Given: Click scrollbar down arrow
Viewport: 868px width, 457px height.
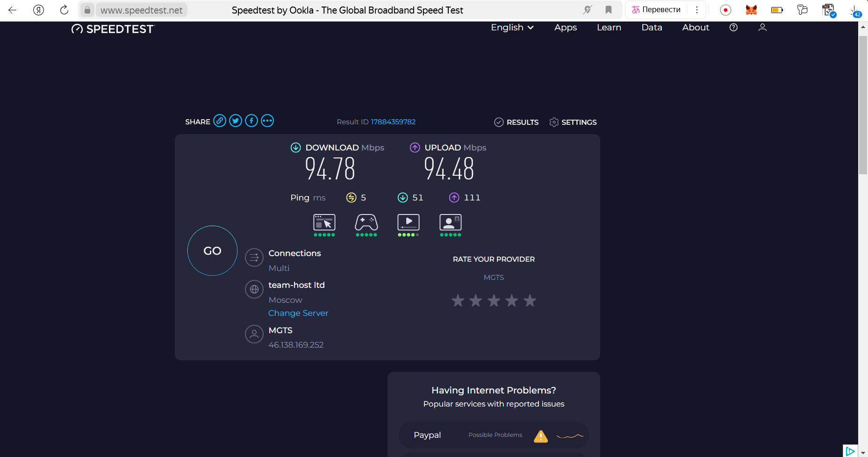Looking at the screenshot, I should pos(863,453).
